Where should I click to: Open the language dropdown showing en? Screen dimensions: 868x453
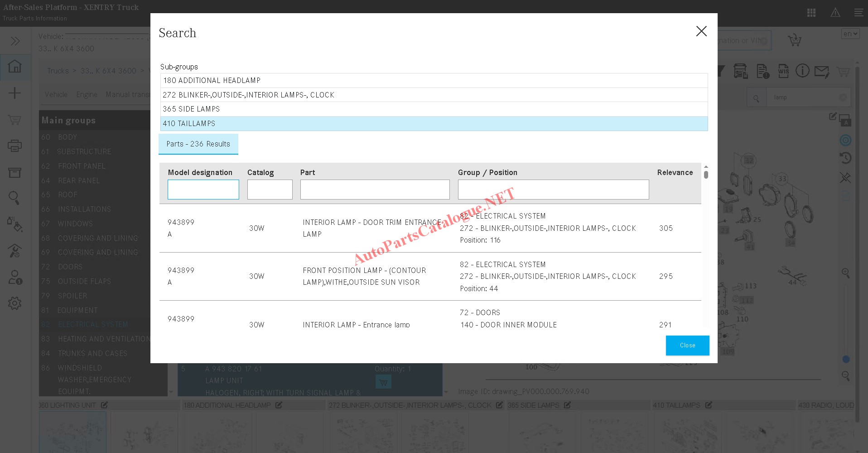point(850,34)
